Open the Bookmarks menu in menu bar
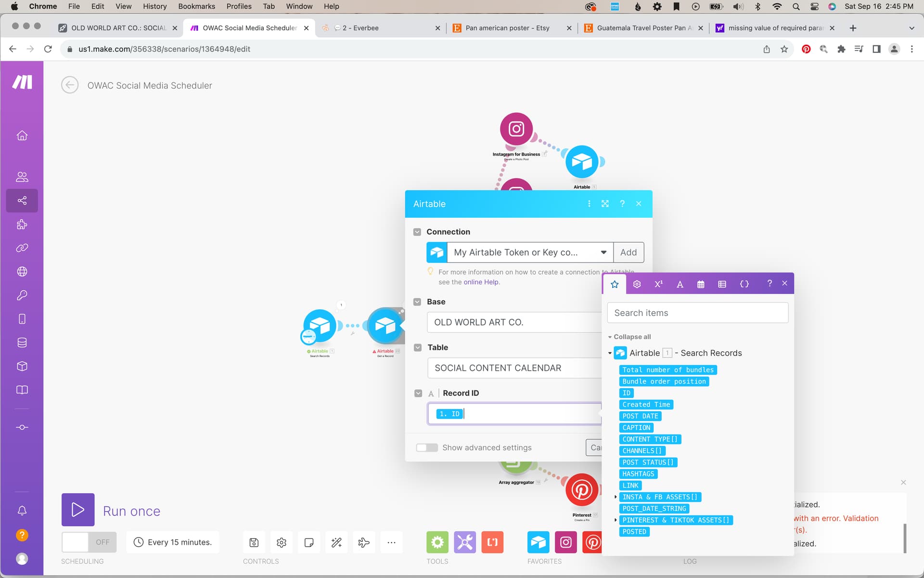Screen dimensions: 924x578 coord(196,6)
